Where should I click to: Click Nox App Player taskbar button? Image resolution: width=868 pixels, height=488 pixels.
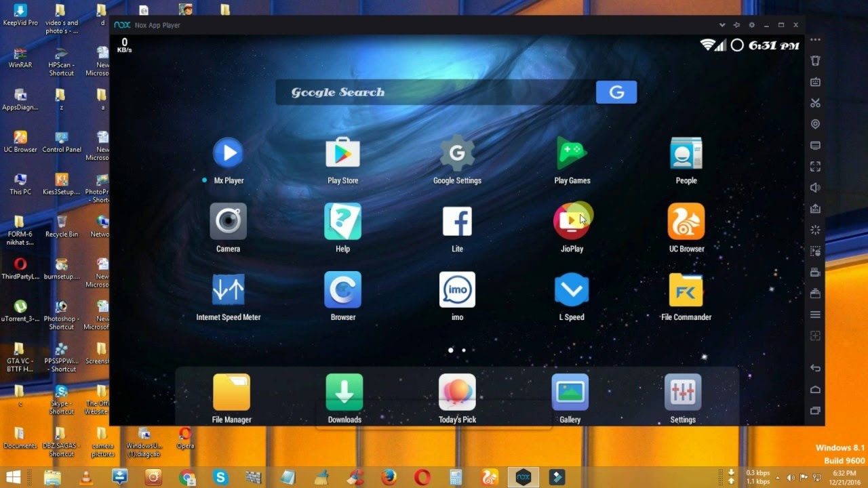point(523,477)
